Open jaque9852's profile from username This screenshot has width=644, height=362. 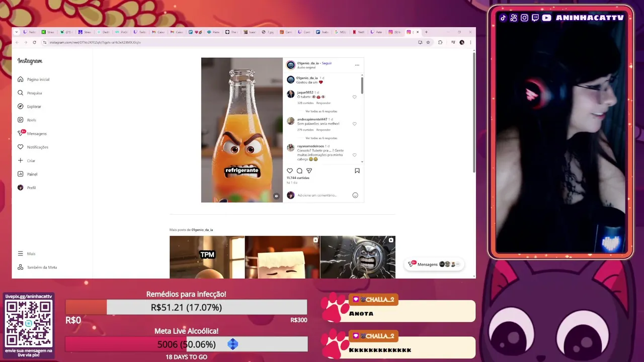305,93
